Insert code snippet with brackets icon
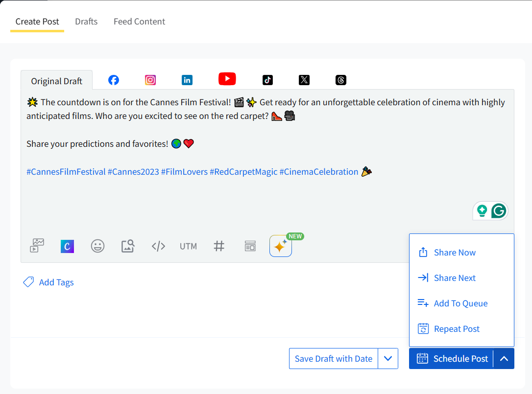This screenshot has height=394, width=532. [158, 246]
